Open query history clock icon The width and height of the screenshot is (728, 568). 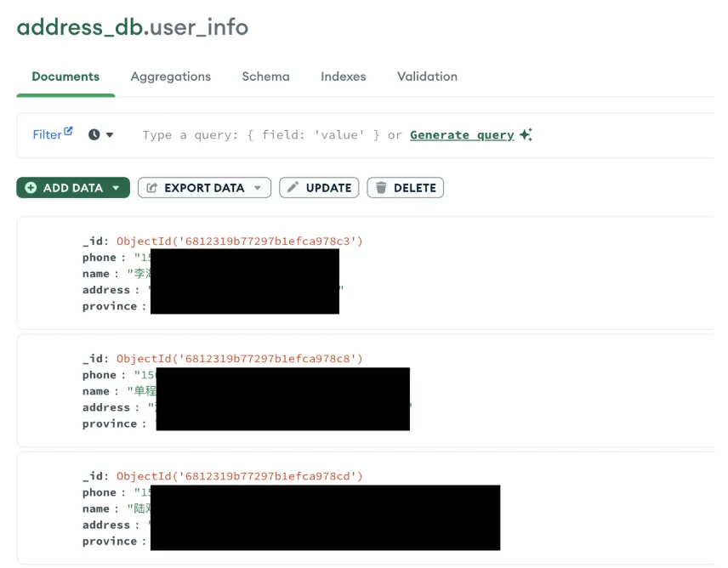(94, 134)
